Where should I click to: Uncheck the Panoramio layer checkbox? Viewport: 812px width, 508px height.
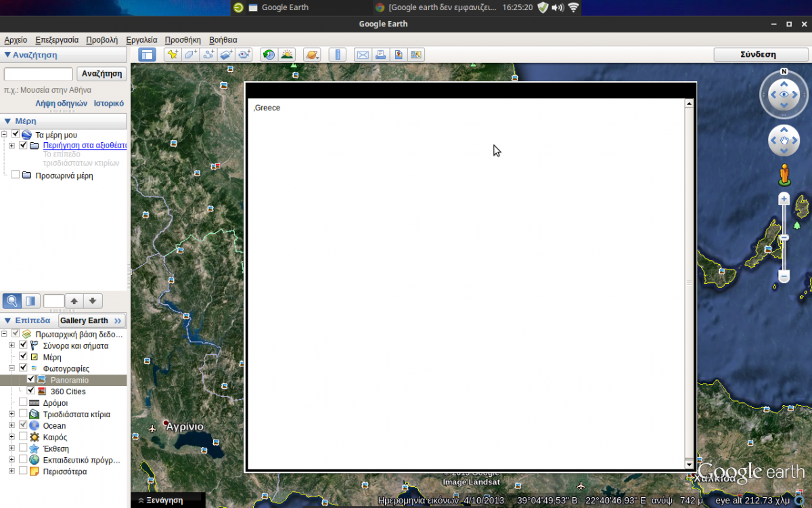pyautogui.click(x=30, y=379)
